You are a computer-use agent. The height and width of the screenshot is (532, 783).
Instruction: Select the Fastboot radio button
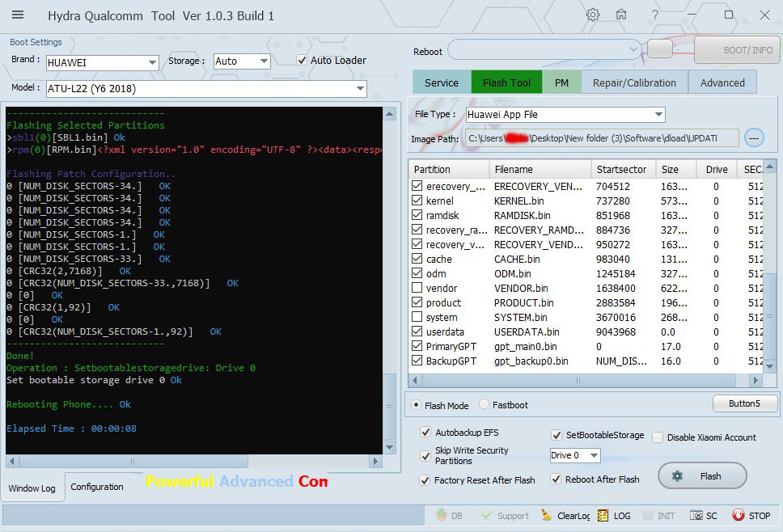(485, 405)
